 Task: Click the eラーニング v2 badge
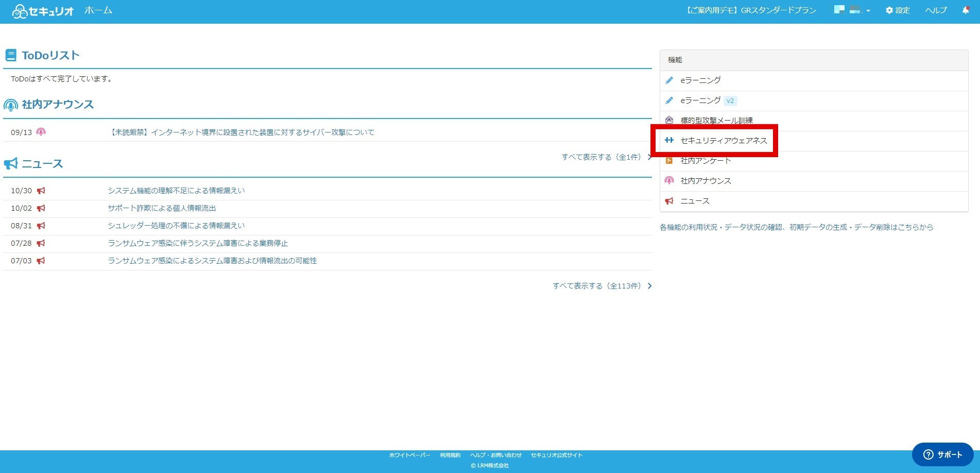730,100
